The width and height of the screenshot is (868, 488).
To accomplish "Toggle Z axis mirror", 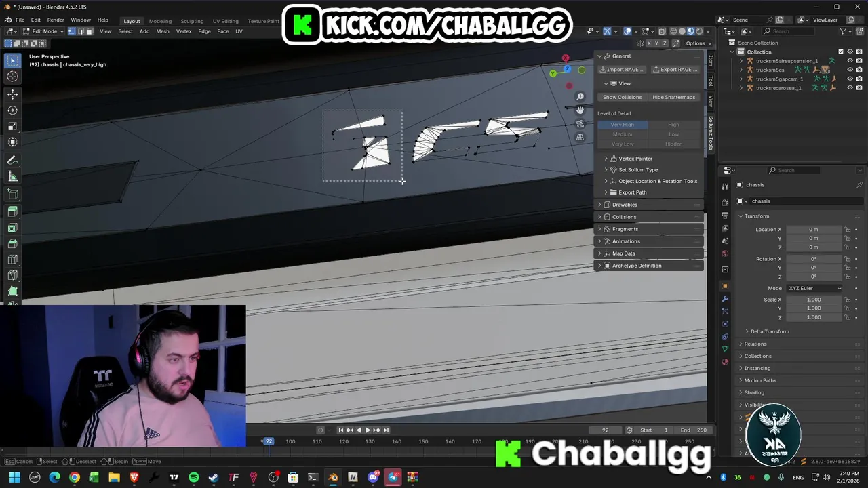I will pos(665,43).
